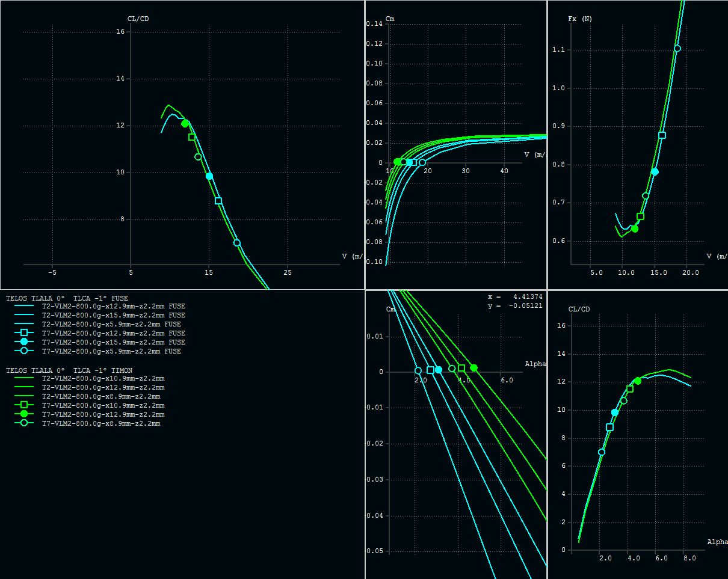Click legend entry T7-VLM2-800.0g-x12.9mm-z2.2mm FUSE

pyautogui.click(x=113, y=333)
